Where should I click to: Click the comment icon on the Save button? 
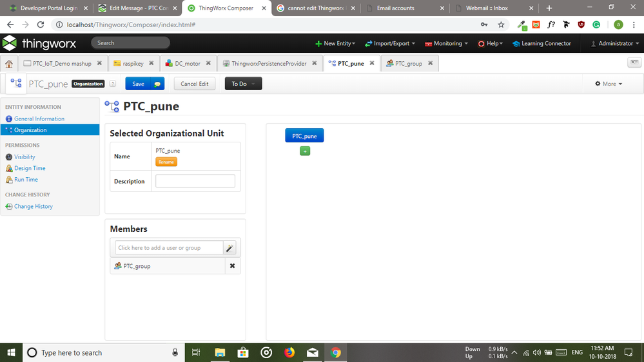[x=157, y=84]
